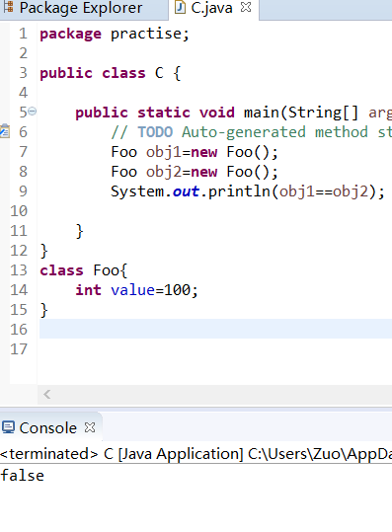Click the terminated C Java Application label
Image resolution: width=392 pixels, height=532 pixels.
tap(196, 454)
